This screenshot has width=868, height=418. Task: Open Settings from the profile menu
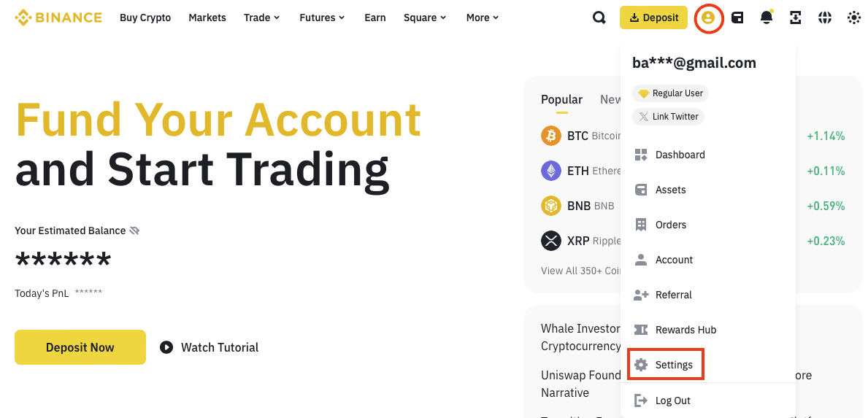(665, 365)
